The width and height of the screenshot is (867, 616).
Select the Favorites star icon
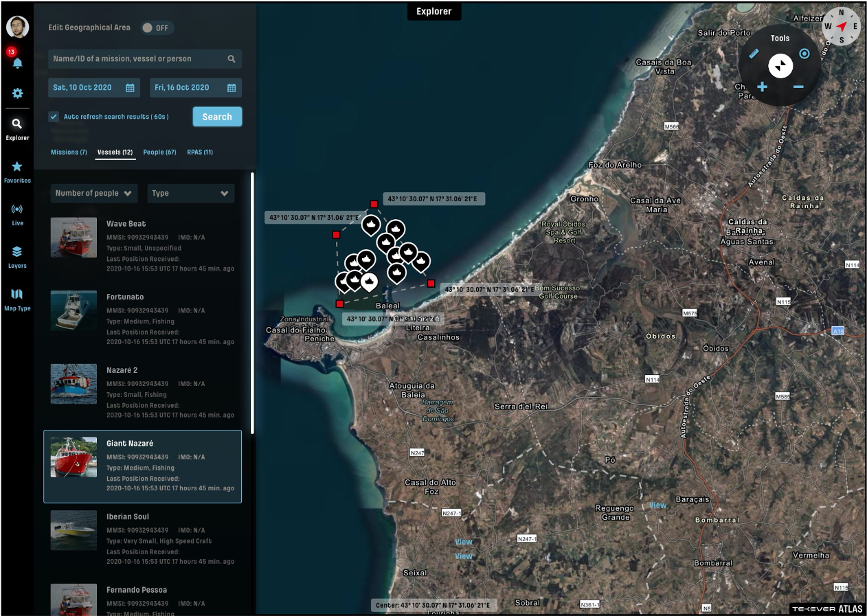17,168
